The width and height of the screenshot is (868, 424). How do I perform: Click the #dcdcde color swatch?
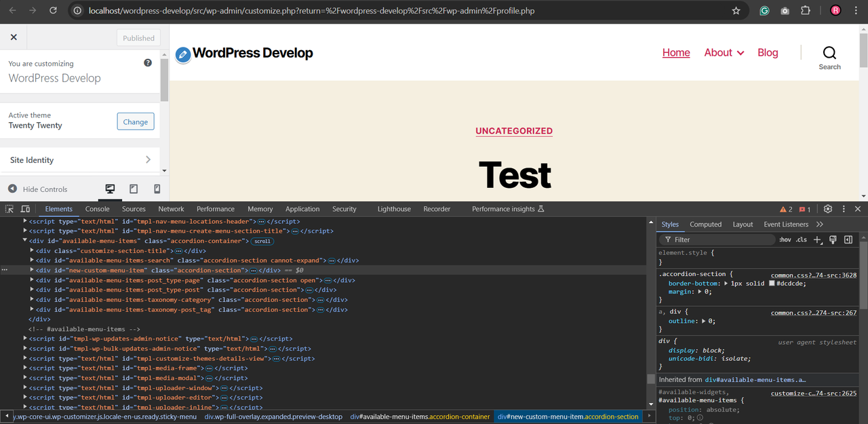tap(772, 283)
